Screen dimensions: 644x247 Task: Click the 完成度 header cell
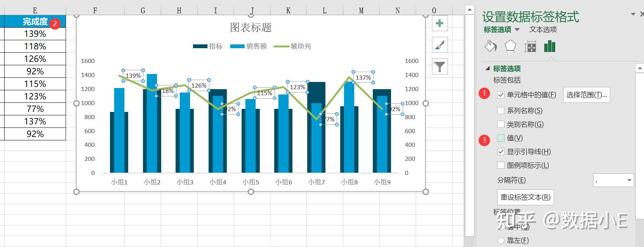(35, 22)
